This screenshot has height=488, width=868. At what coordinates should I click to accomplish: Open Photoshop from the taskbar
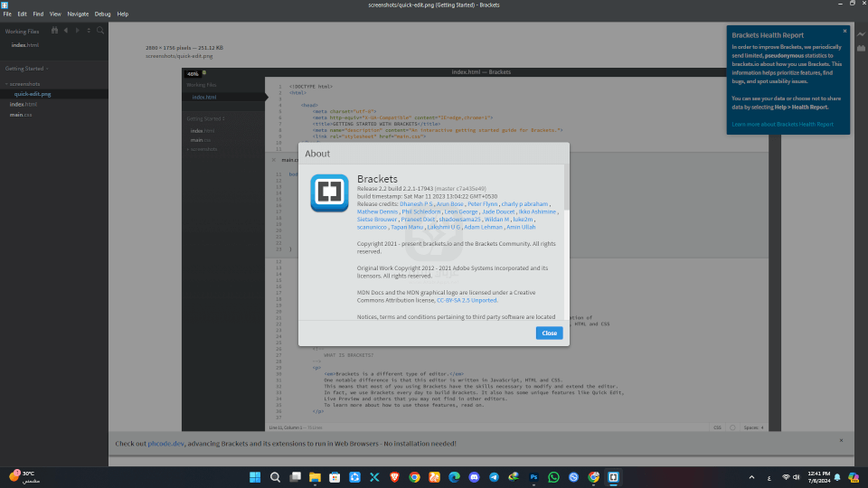(534, 476)
